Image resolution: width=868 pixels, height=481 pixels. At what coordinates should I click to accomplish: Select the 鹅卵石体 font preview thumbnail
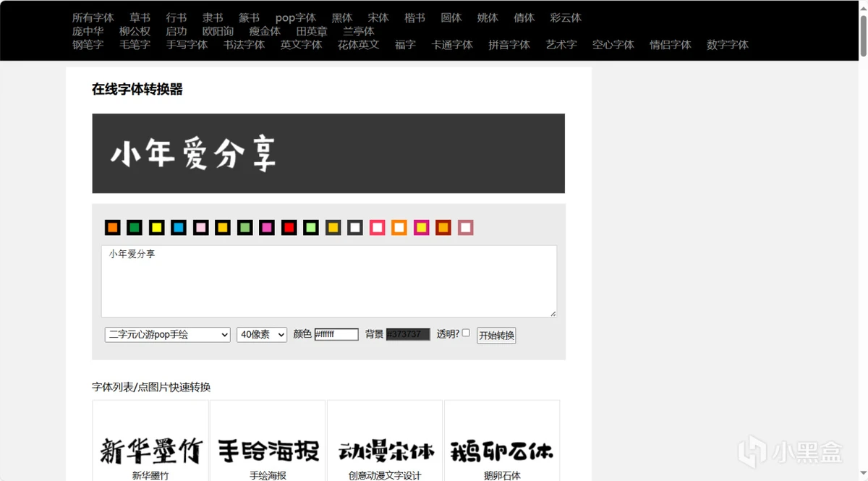point(502,450)
